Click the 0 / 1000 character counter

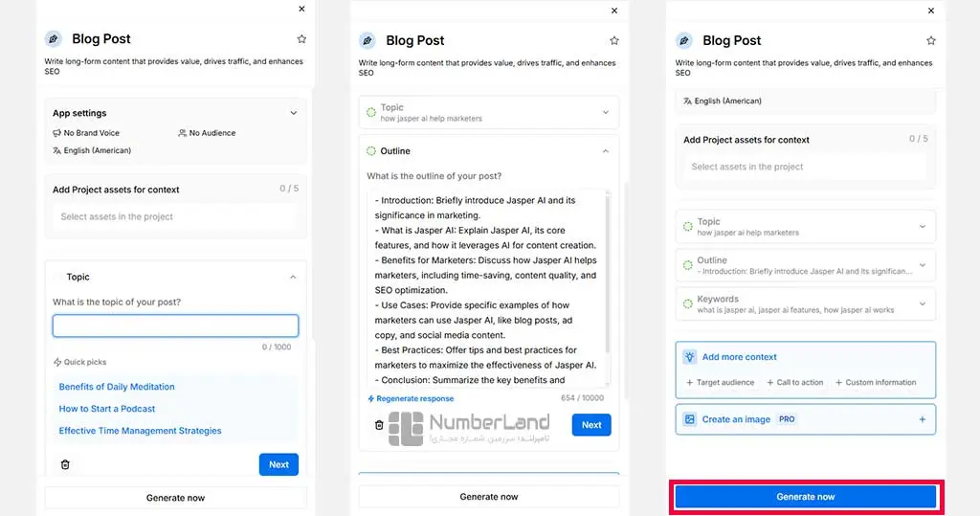tap(277, 347)
